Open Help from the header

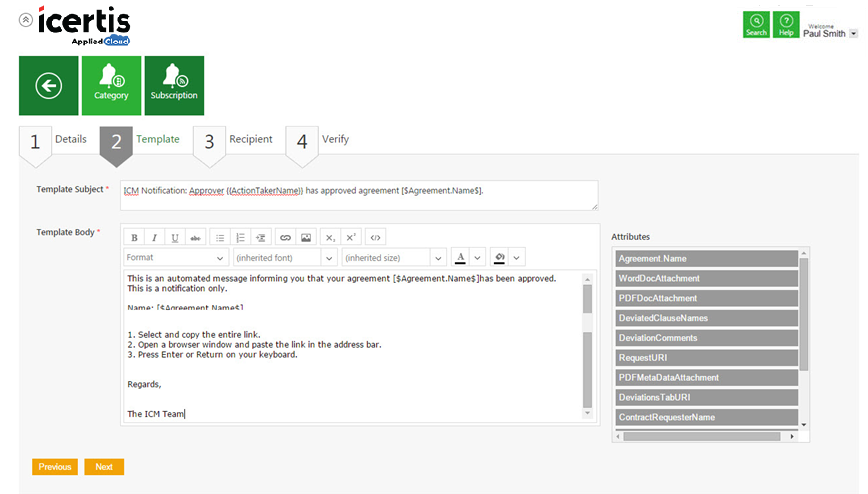tap(786, 25)
